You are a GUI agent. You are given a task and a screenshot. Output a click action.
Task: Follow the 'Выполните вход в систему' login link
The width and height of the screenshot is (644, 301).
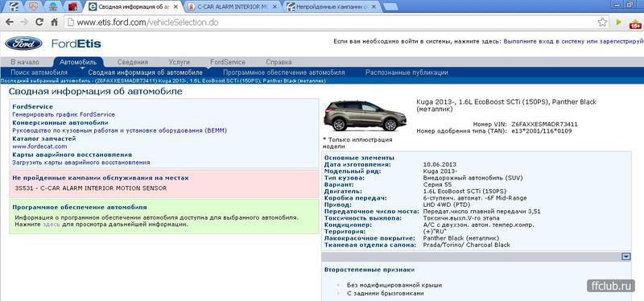(574, 42)
